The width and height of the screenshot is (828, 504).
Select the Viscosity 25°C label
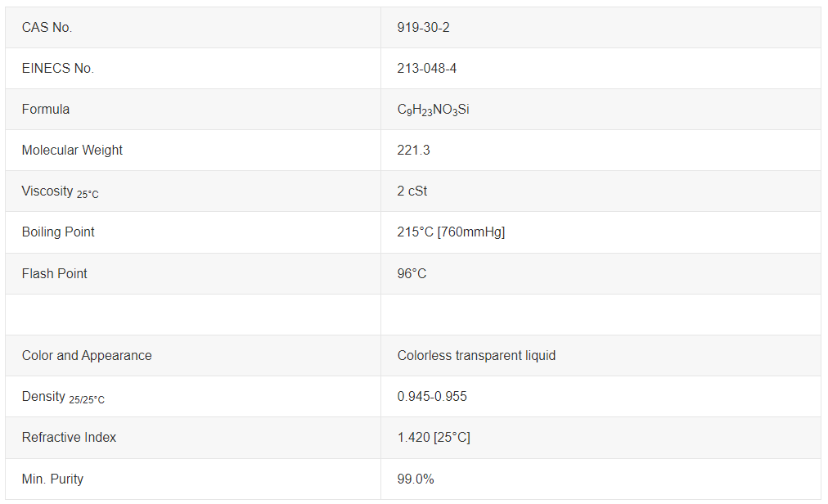pos(60,191)
